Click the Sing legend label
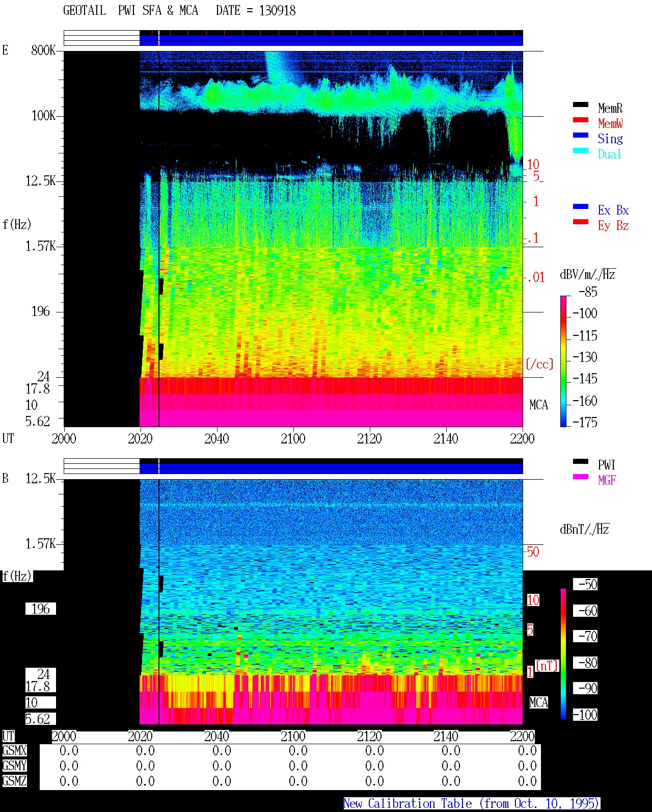This screenshot has height=812, width=652. [x=610, y=139]
